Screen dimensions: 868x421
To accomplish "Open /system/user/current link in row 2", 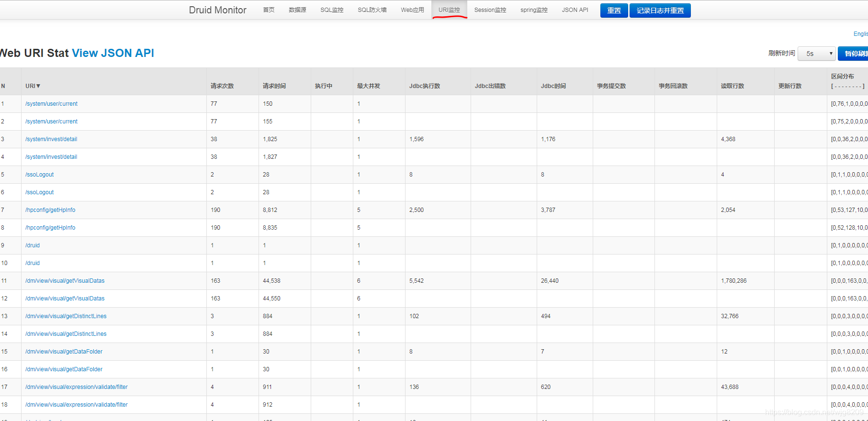I will pyautogui.click(x=51, y=122).
